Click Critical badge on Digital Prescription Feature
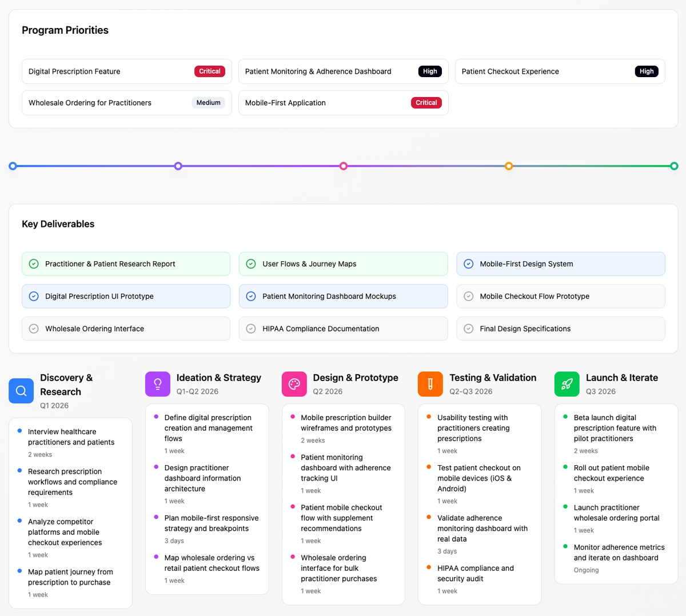The width and height of the screenshot is (686, 616). [209, 71]
